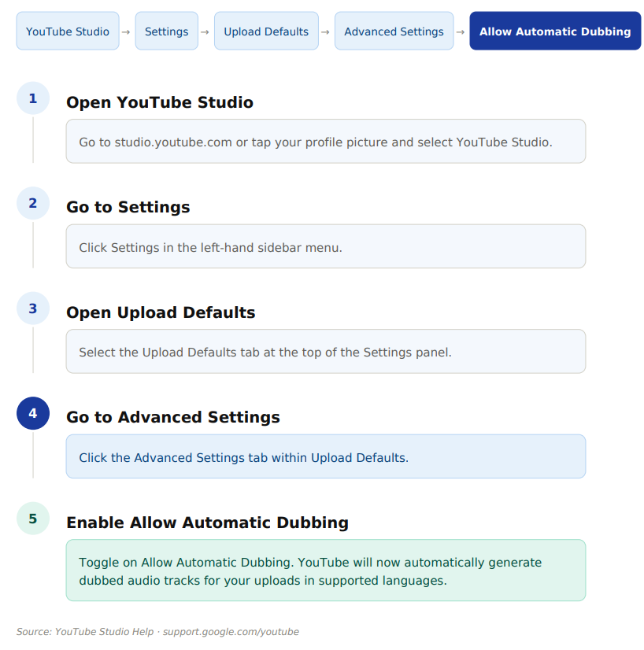Click the Advanced Settings breadcrumb chip
The width and height of the screenshot is (644, 650).
coord(394,31)
